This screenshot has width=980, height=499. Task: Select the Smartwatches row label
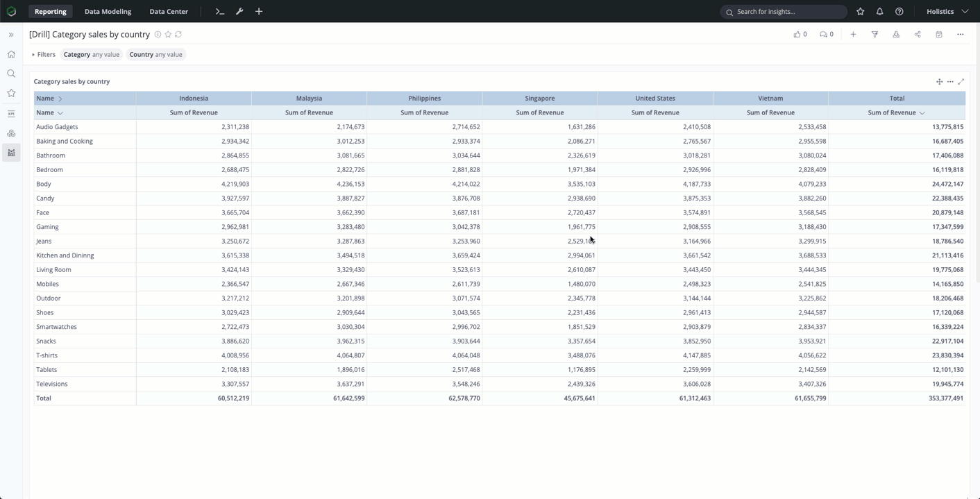pos(56,327)
